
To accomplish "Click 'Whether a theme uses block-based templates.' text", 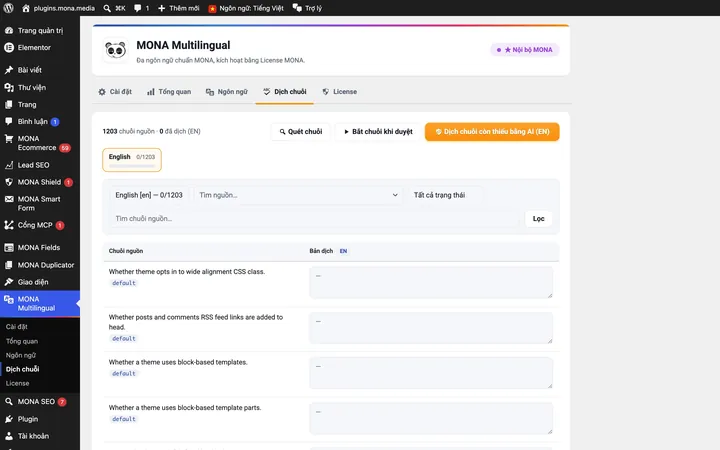I will 178,362.
